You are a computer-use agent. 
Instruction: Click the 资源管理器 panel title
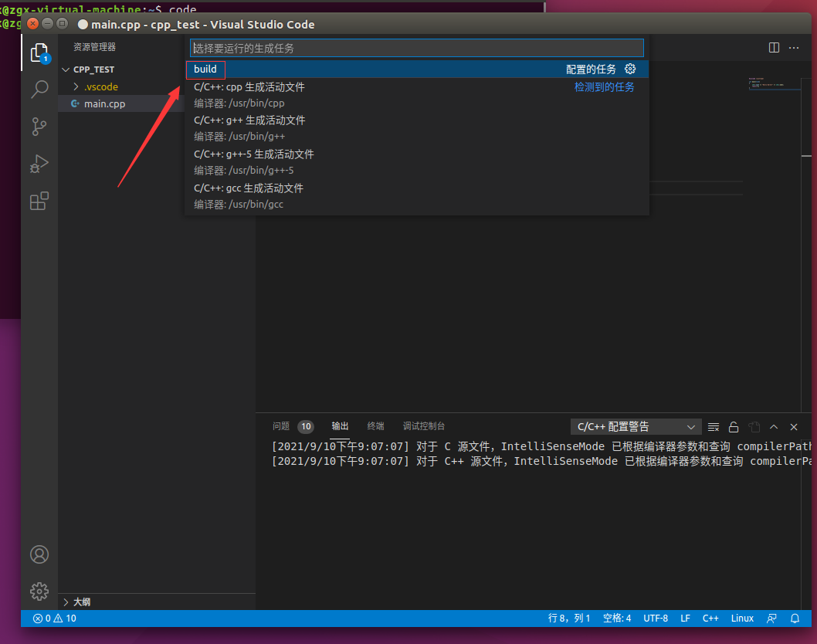94,47
